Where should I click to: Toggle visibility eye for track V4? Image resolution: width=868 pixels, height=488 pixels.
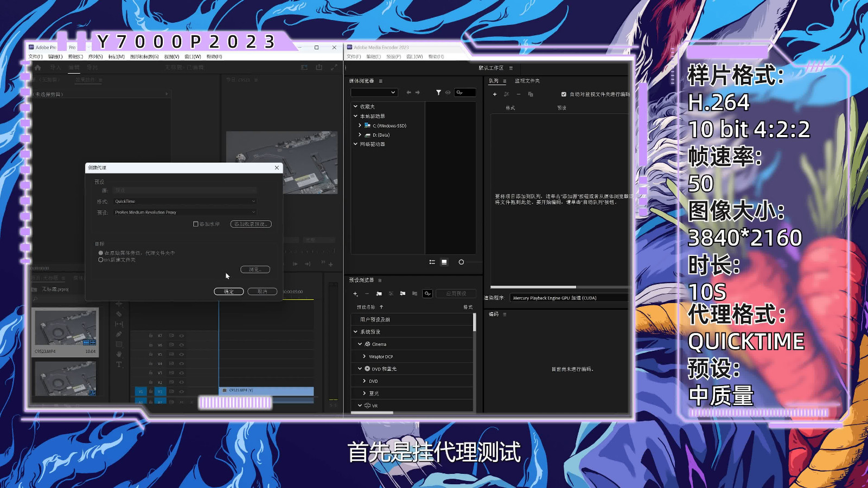182,363
